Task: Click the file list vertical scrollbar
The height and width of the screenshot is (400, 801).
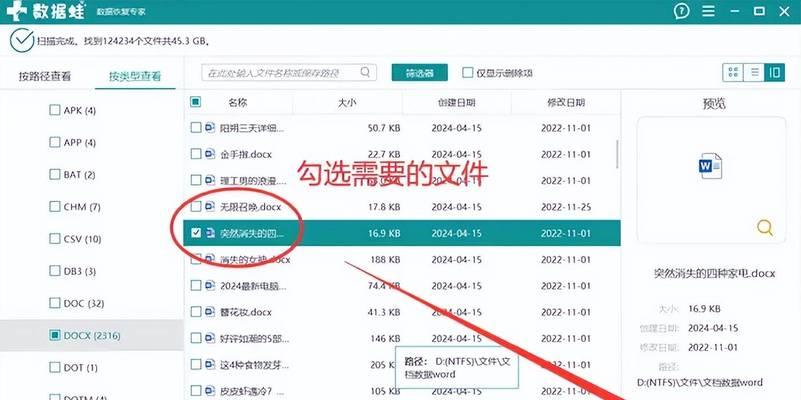Action: [x=617, y=154]
